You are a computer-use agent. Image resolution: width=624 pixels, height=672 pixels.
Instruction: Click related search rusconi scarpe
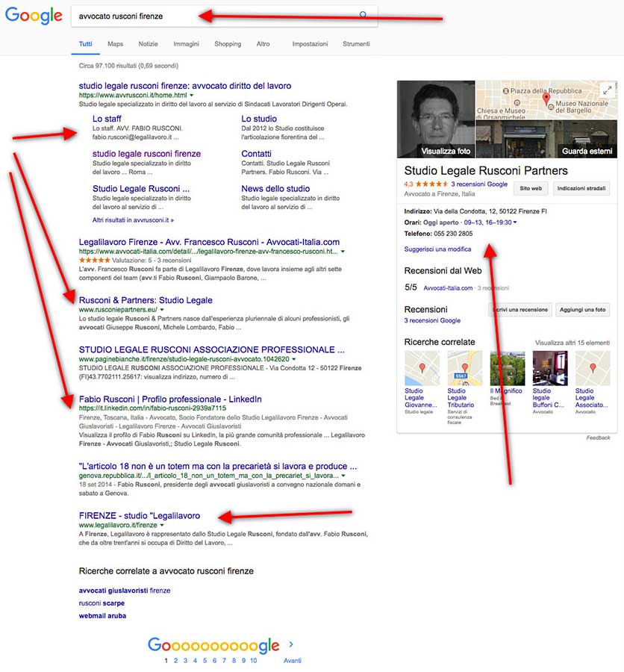[102, 603]
